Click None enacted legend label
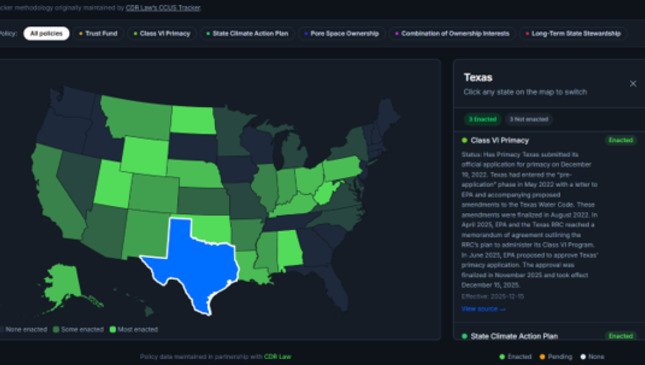Image resolution: width=645 pixels, height=365 pixels. 26,330
